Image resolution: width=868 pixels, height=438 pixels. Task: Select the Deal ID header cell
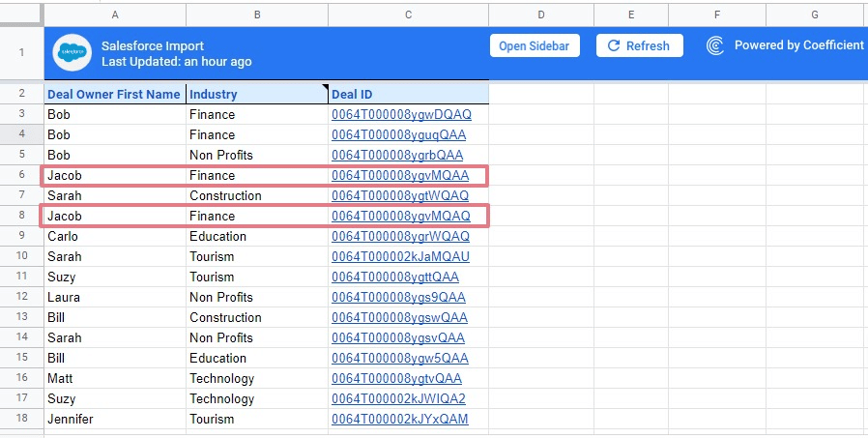pos(408,94)
